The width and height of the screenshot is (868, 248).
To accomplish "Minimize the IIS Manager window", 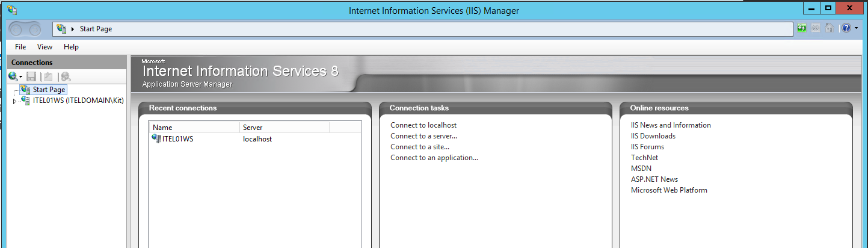I will tap(811, 8).
